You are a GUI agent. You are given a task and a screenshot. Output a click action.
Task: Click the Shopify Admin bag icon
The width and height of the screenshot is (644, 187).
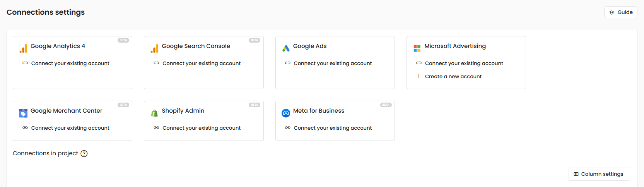click(x=155, y=113)
